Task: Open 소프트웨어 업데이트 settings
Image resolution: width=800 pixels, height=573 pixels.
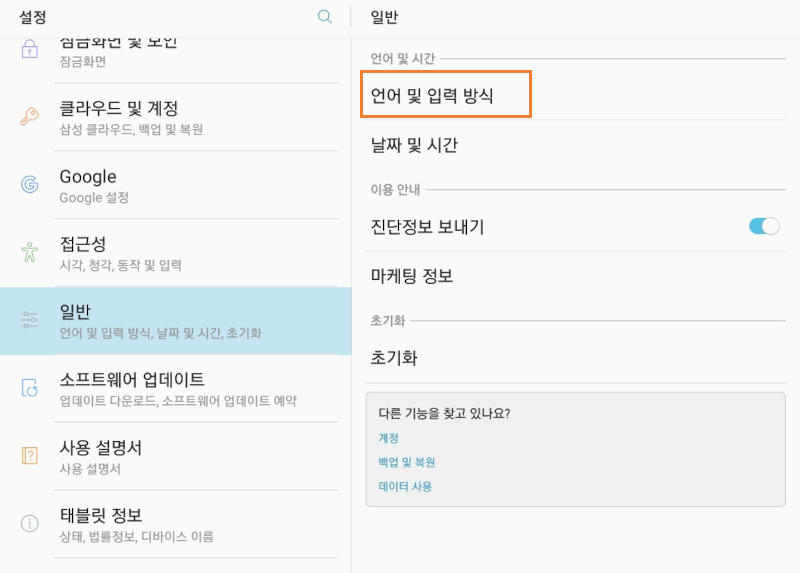Action: click(x=176, y=388)
